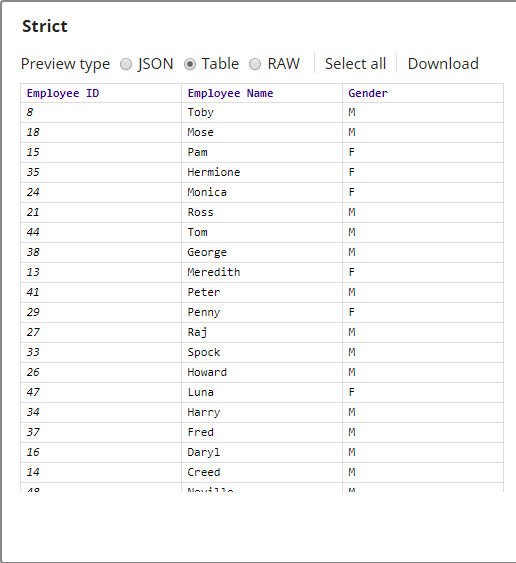
Task: Click the name cell Creed
Action: (x=262, y=473)
